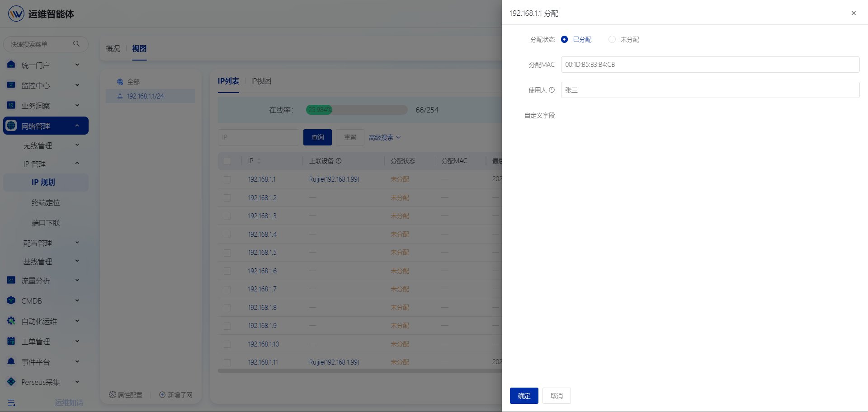Image resolution: width=868 pixels, height=412 pixels.
Task: Click the 运维智能体 logo icon
Action: [x=16, y=14]
